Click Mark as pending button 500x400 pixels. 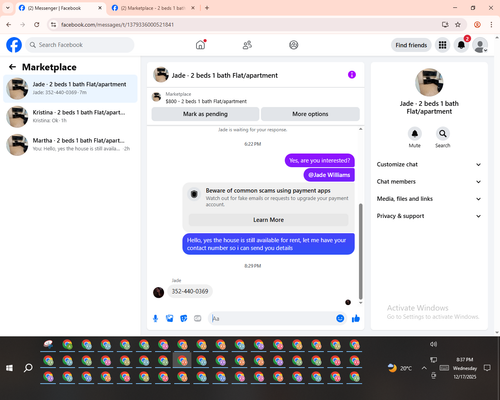[205, 114]
